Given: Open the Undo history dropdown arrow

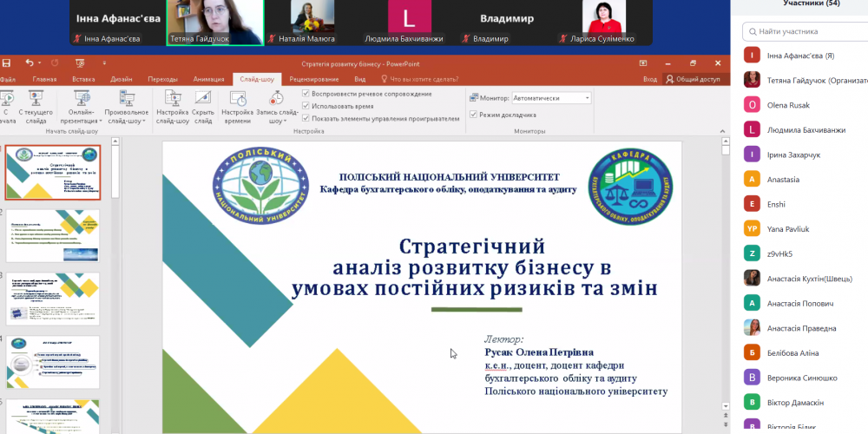Looking at the screenshot, I should 40,63.
